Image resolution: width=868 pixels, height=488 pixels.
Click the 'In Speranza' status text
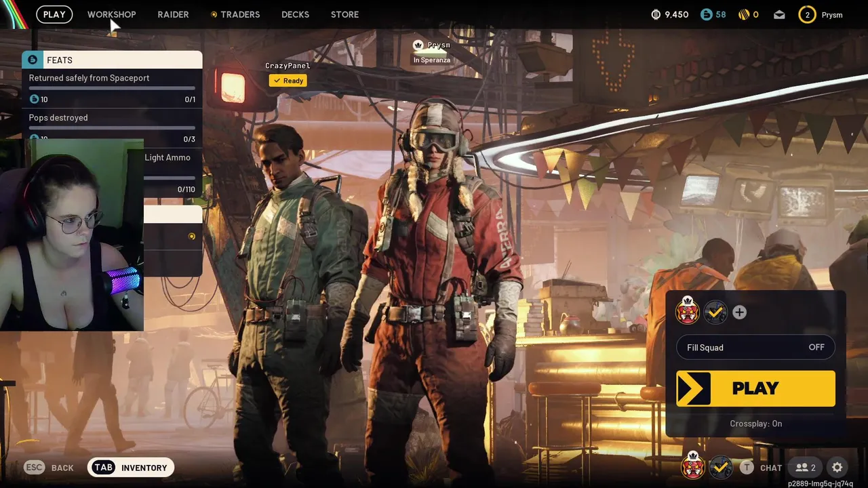pyautogui.click(x=432, y=60)
